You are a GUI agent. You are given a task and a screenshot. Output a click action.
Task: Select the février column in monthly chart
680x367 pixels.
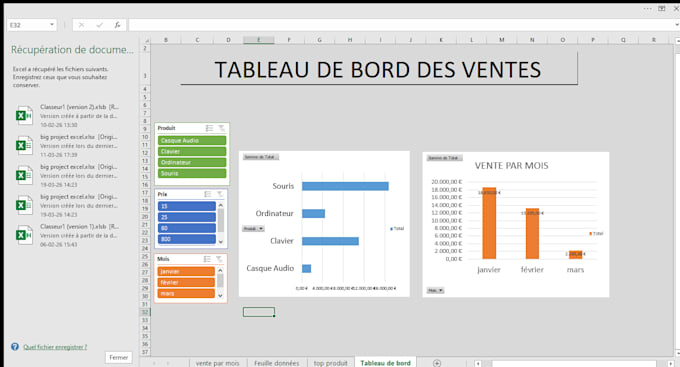[x=533, y=233]
